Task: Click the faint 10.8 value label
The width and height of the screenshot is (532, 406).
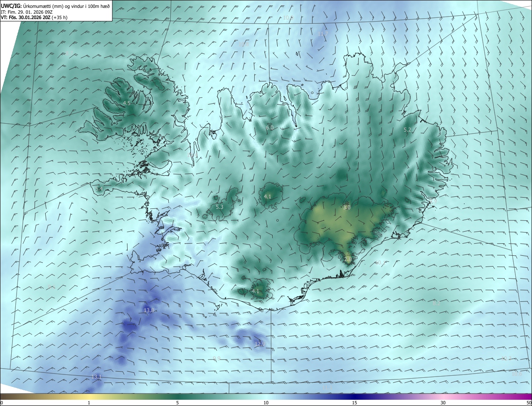Action: (244, 44)
